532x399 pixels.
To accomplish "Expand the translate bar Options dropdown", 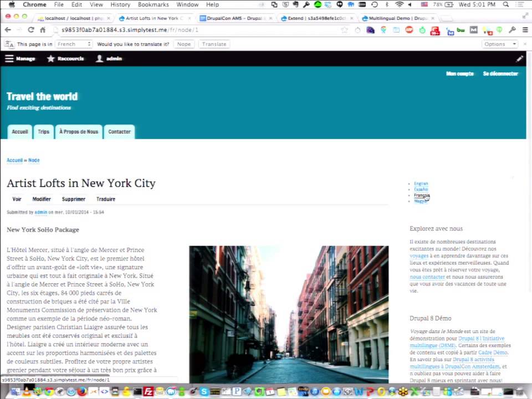I will (x=499, y=44).
